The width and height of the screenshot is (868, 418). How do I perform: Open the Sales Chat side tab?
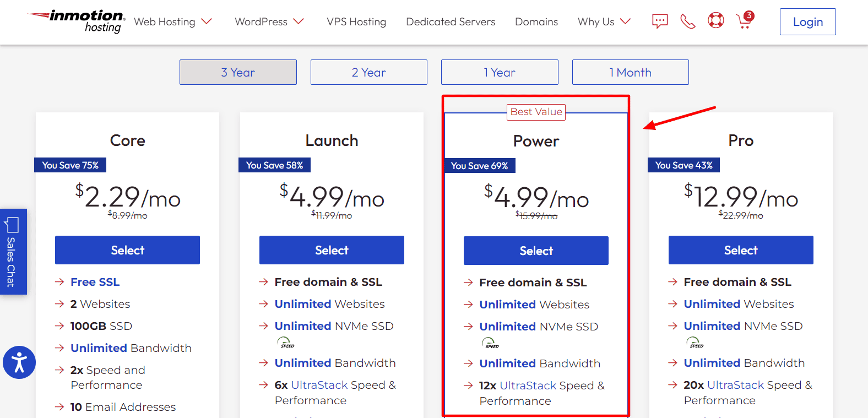click(13, 252)
